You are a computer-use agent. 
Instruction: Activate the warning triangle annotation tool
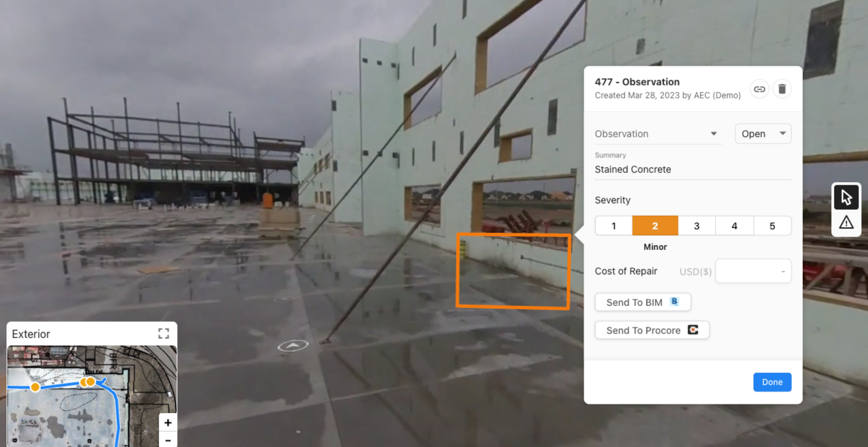(846, 222)
